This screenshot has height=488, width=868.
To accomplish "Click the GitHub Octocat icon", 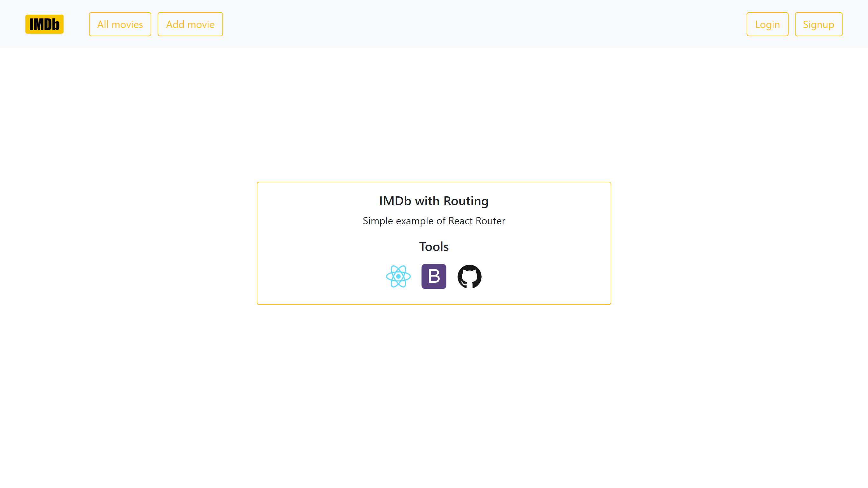I will coord(469,276).
